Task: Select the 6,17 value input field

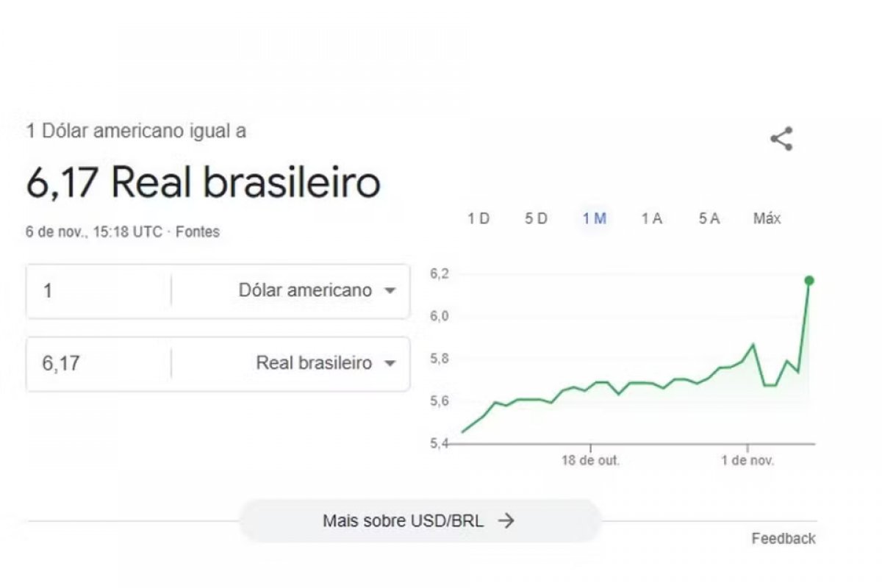Action: click(96, 363)
